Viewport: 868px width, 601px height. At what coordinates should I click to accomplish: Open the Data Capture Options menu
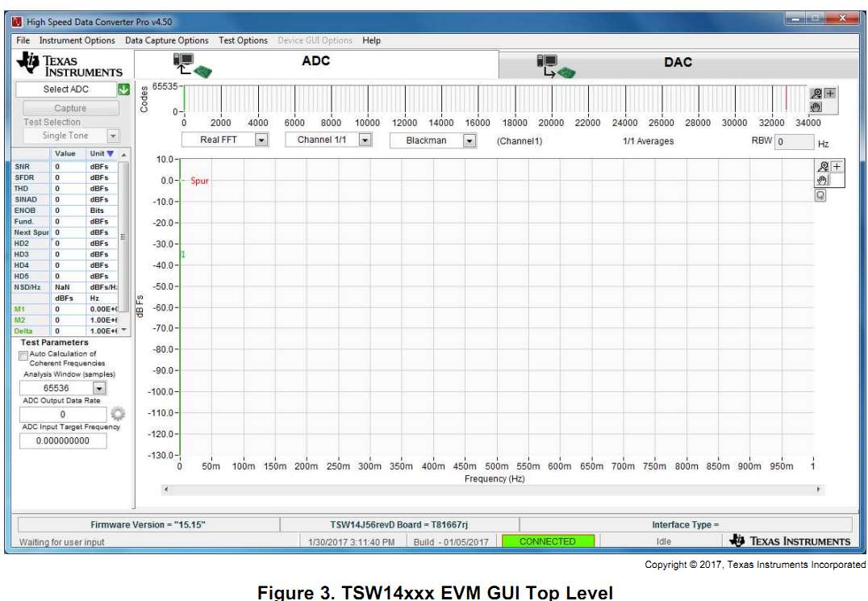point(166,40)
